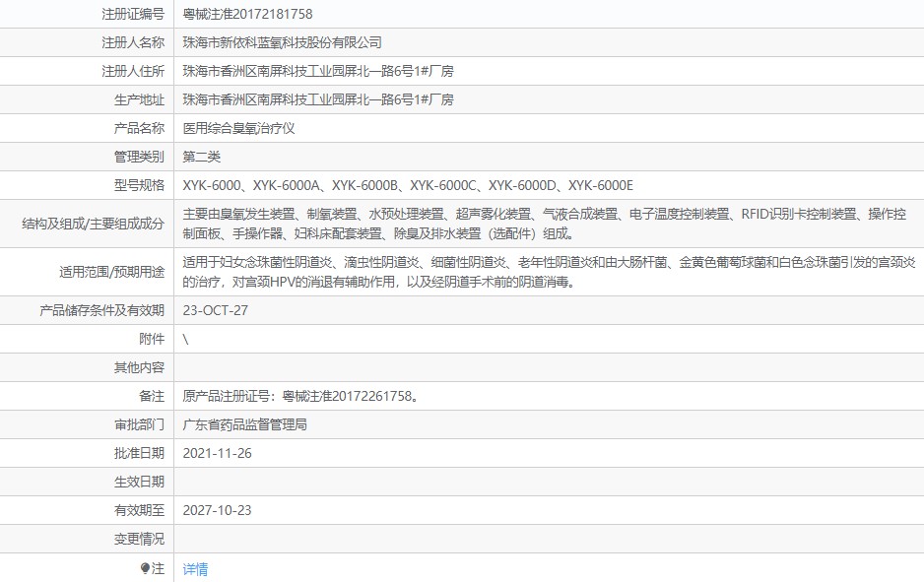Image resolution: width=924 pixels, height=582 pixels.
Task: Select product name 医用综合臭氧治疗仪
Action: coord(238,128)
